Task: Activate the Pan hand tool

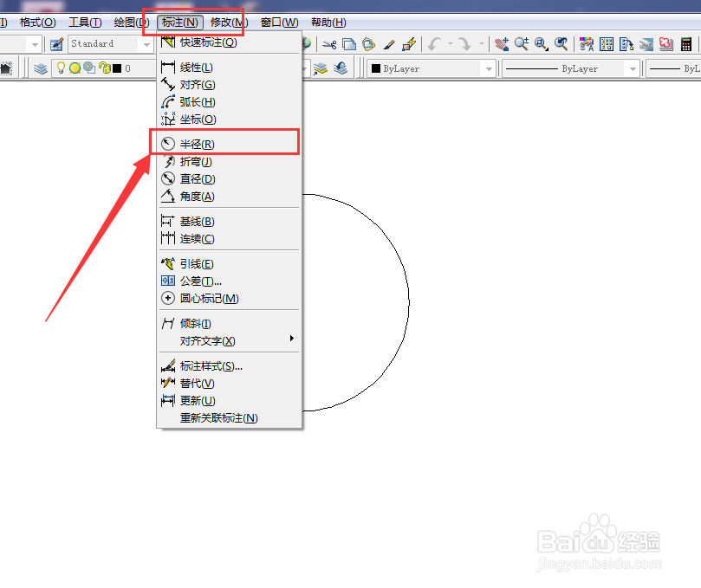Action: pyautogui.click(x=502, y=44)
